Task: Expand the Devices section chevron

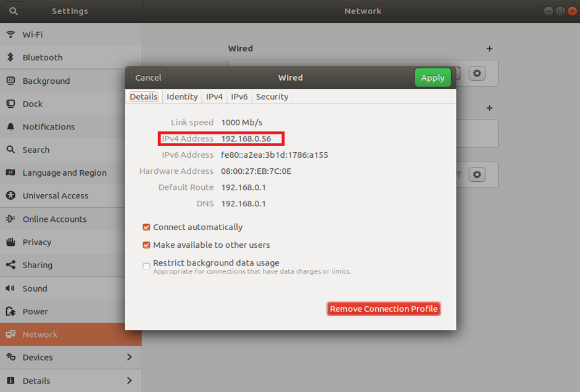Action: [x=129, y=357]
